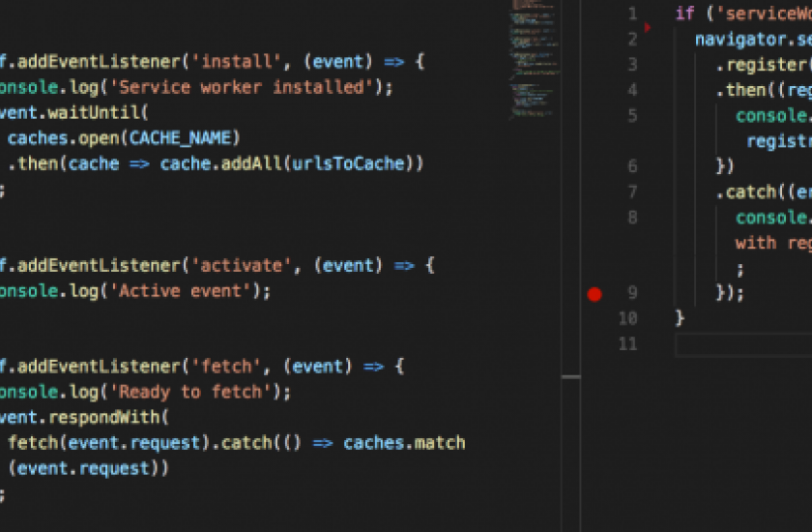812x532 pixels.
Task: Click line number 5 in the right editor
Action: click(x=632, y=115)
